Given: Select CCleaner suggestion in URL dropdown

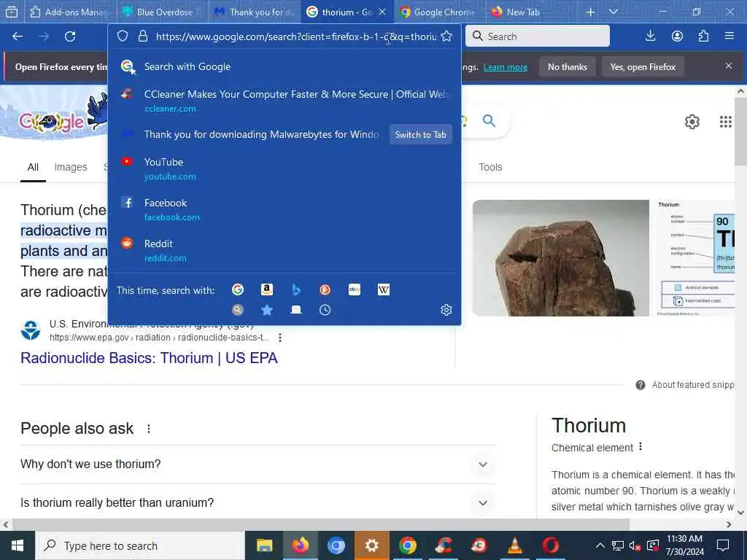Looking at the screenshot, I should [285, 101].
